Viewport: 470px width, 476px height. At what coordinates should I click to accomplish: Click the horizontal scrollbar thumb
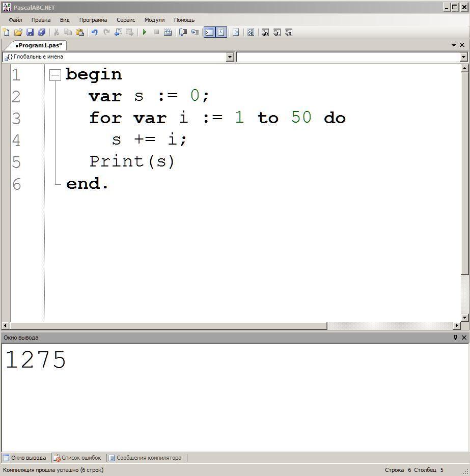(168, 326)
